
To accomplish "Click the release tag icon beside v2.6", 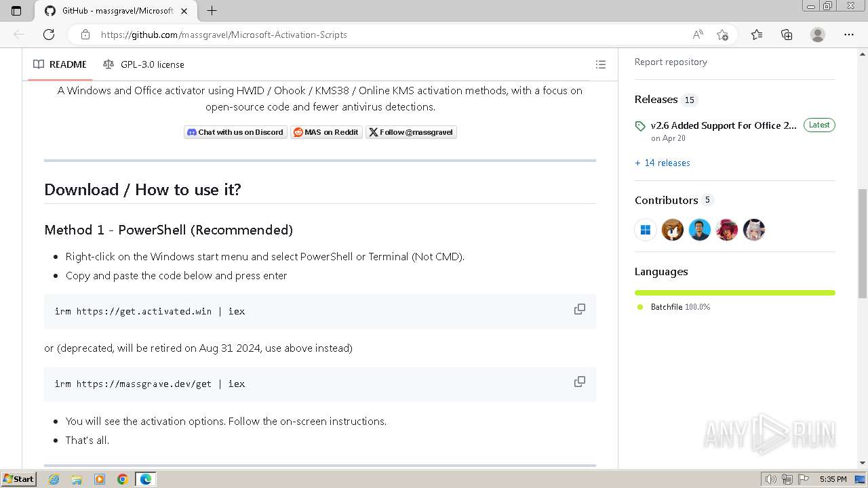I will (x=640, y=126).
